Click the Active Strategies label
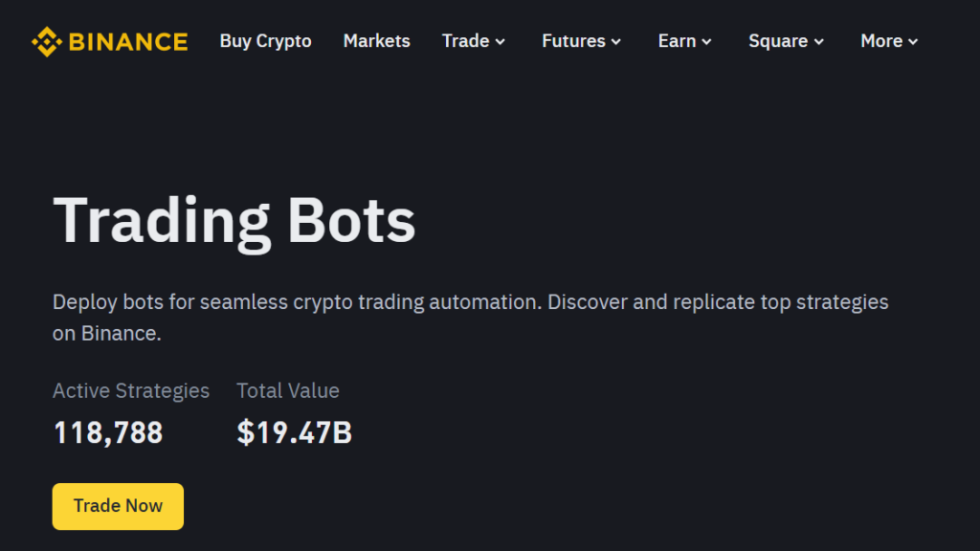Screen dimensions: 980x551 (x=130, y=391)
